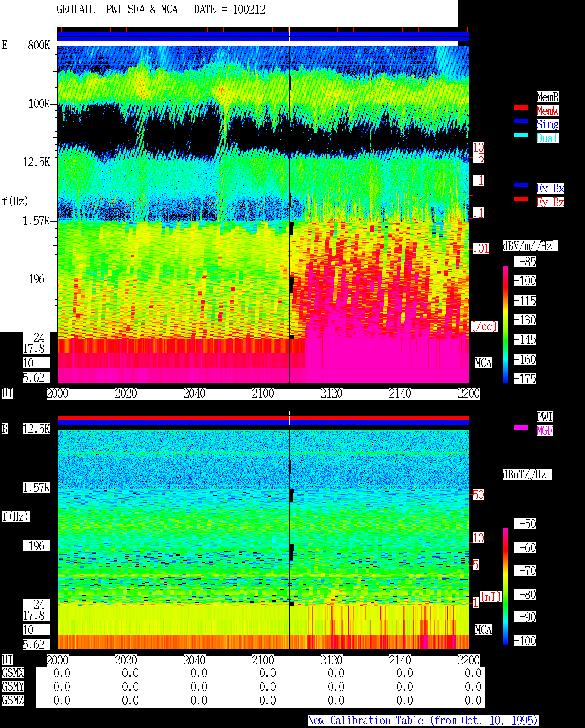The width and height of the screenshot is (585, 728).
Task: Click the '2000' UT tick under the E panel
Action: (58, 393)
